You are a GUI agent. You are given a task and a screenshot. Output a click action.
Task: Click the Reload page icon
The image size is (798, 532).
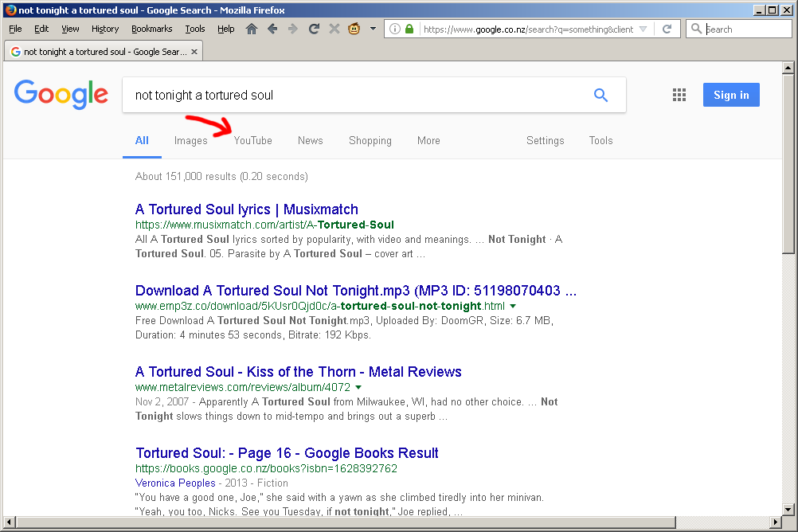click(x=314, y=29)
